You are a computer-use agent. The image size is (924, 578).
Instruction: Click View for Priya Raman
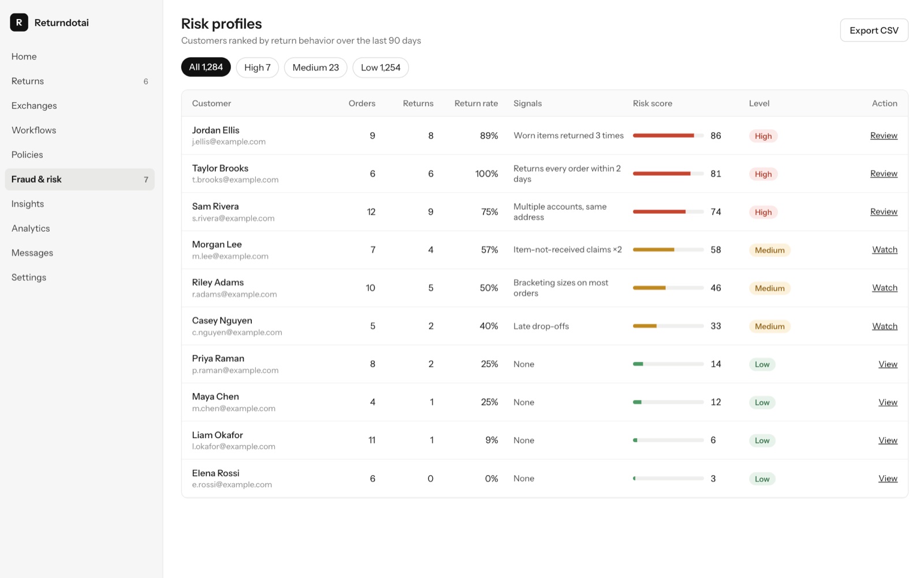[888, 364]
